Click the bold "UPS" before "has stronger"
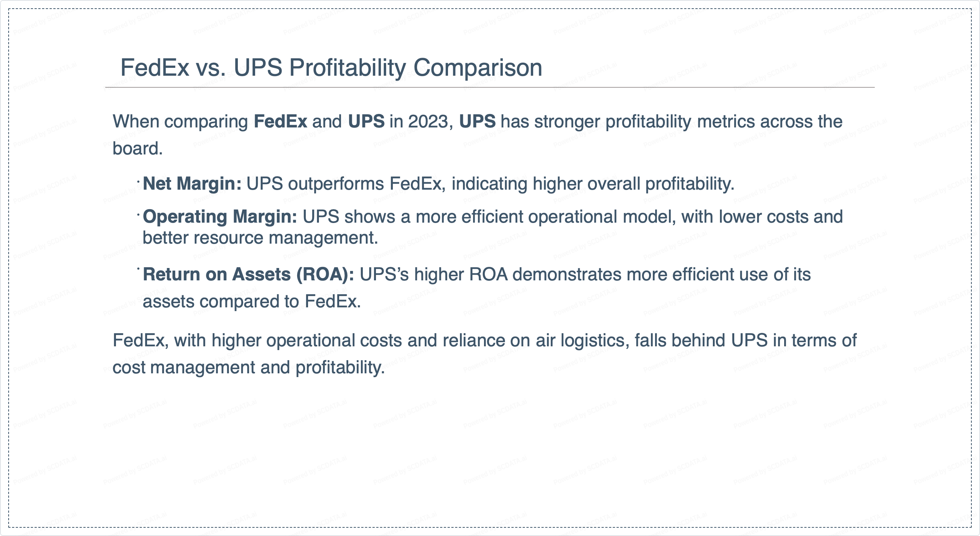 tap(477, 122)
